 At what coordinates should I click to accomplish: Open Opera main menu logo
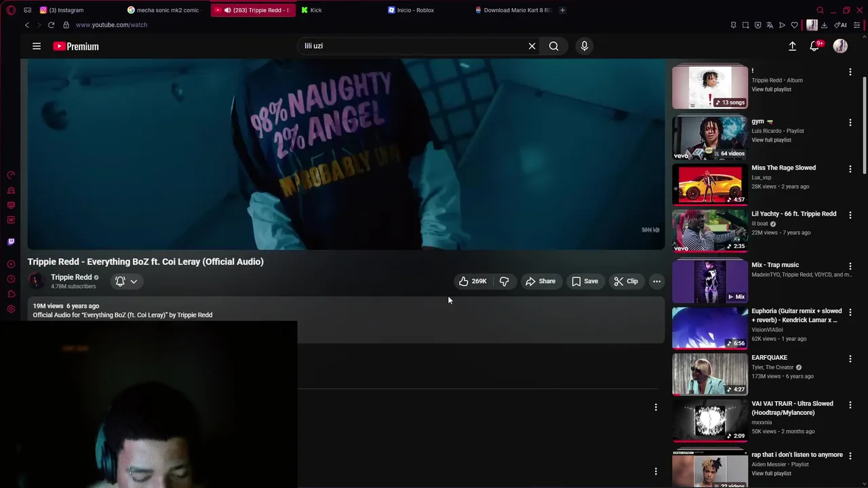11,10
